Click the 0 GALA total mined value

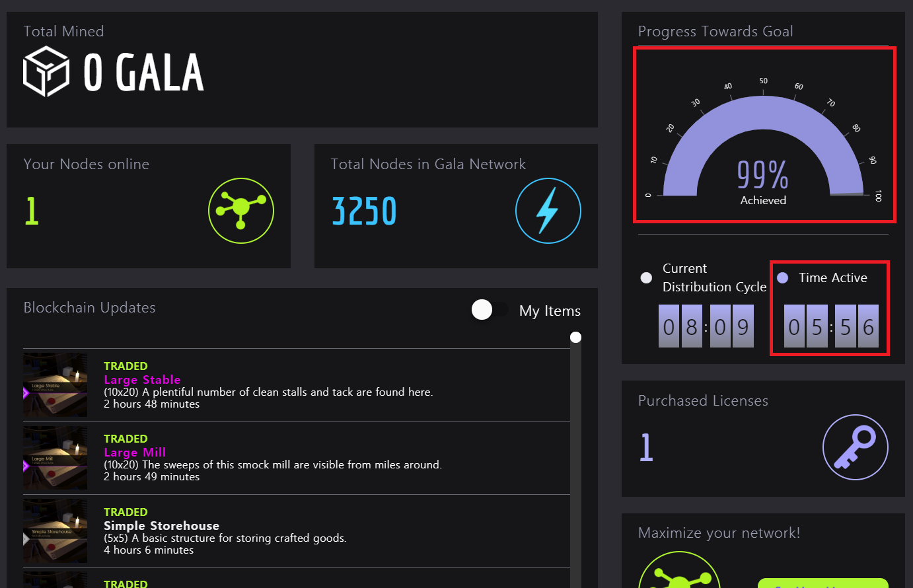(x=143, y=72)
